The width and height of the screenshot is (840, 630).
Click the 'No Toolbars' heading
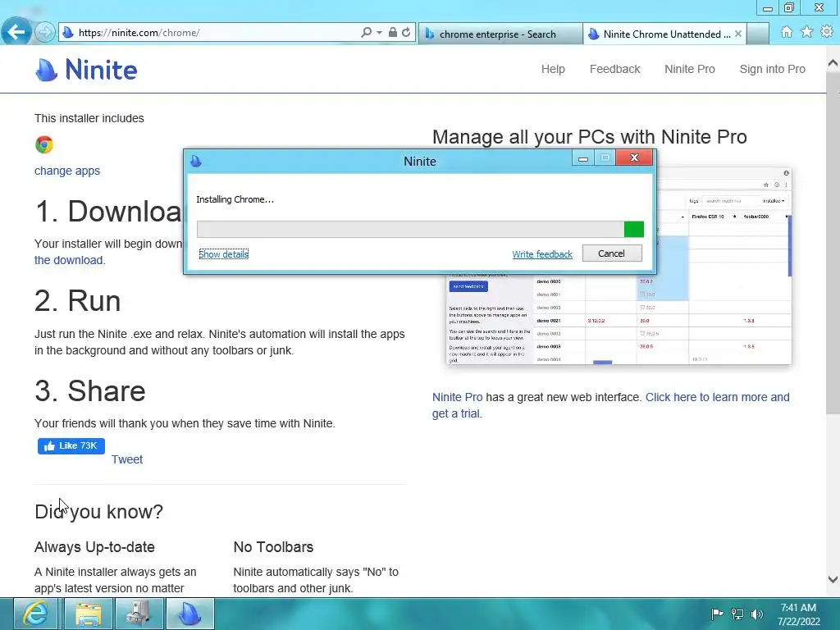click(273, 547)
